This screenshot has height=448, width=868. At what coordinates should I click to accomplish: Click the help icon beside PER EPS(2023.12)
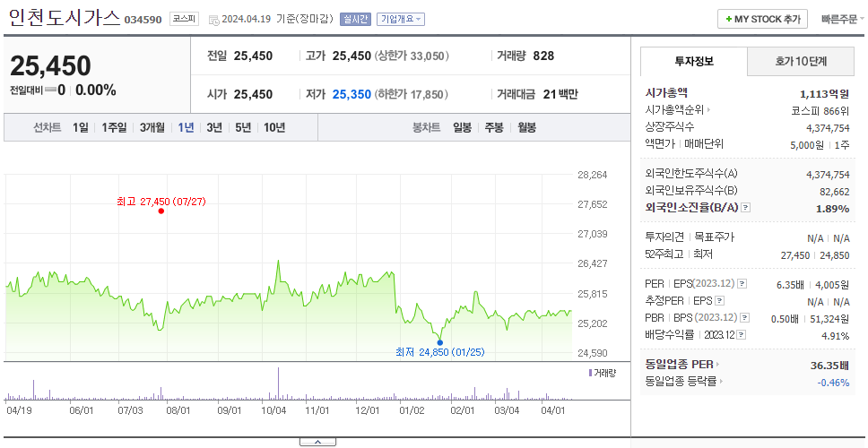742,284
